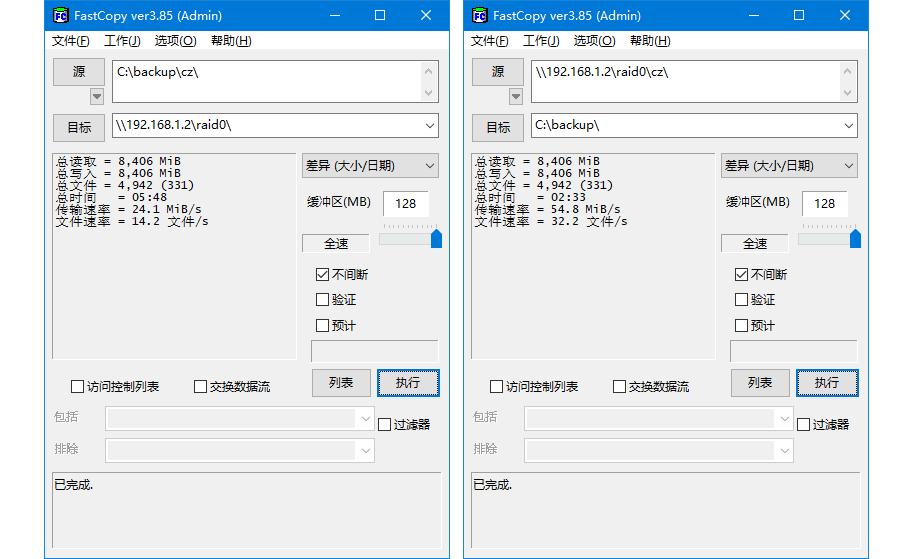Expand 包括 filter dropdown in left window
900x559 pixels.
[365, 419]
